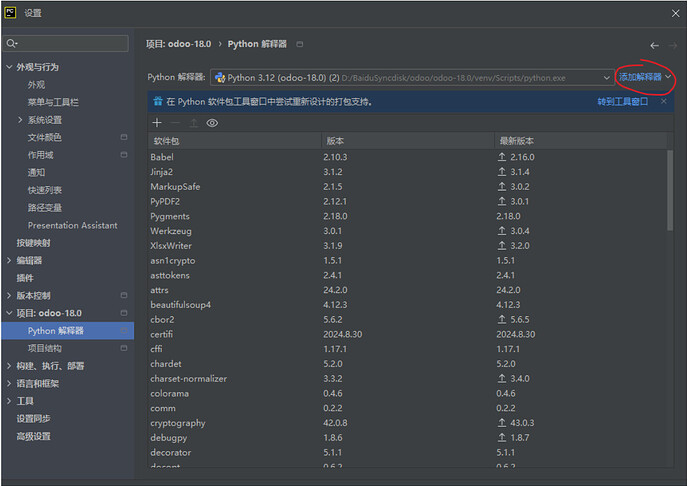This screenshot has width=690, height=486.
Task: Click the search magnifier icon
Action: [11, 43]
